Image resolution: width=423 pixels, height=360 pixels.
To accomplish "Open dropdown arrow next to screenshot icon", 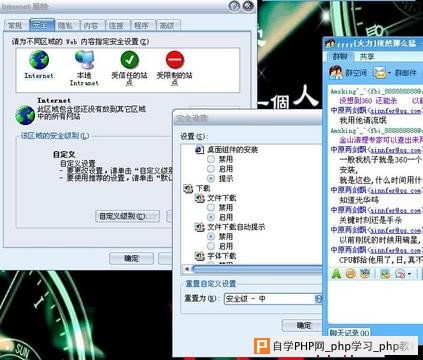I will [x=409, y=274].
